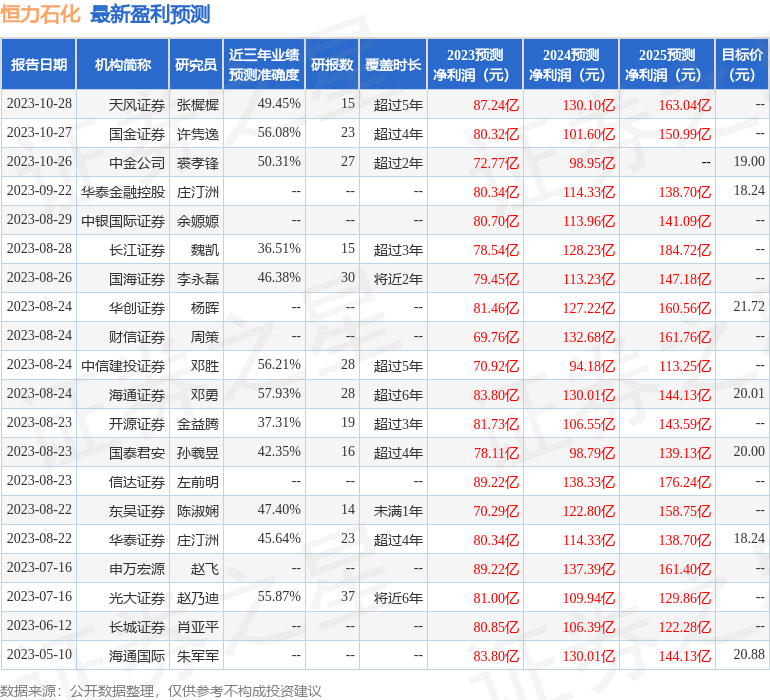The height and width of the screenshot is (700, 770).
Task: Click coverage duration 未满1年
Action: point(398,510)
